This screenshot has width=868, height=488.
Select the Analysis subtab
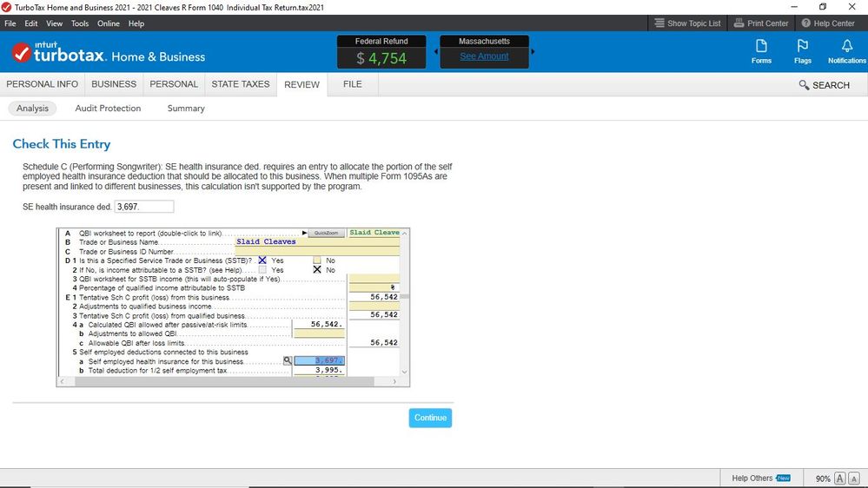pos(32,109)
